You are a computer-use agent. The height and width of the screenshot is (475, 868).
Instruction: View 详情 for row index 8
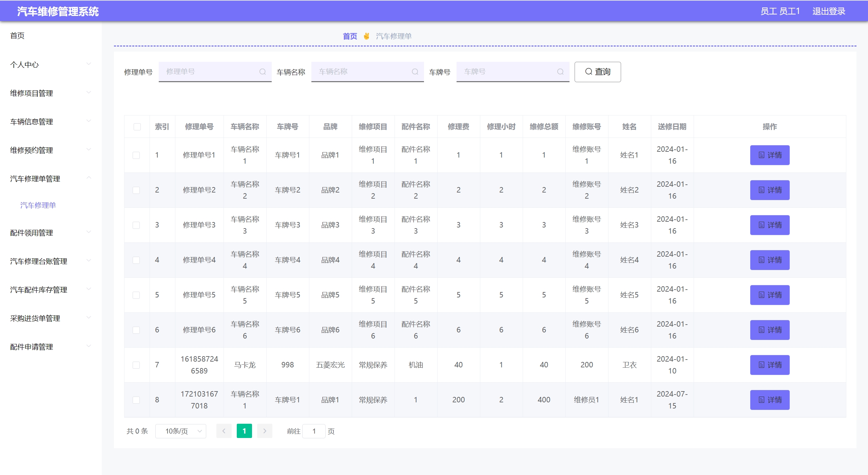click(x=769, y=400)
